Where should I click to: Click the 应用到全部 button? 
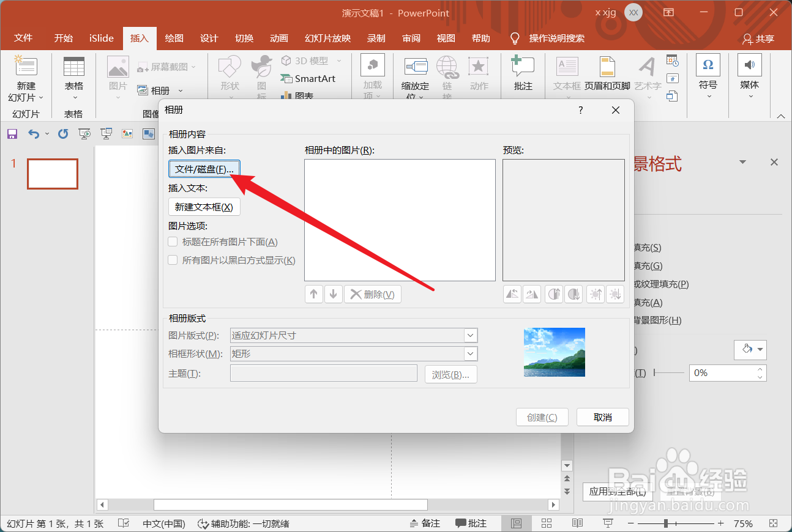(617, 491)
